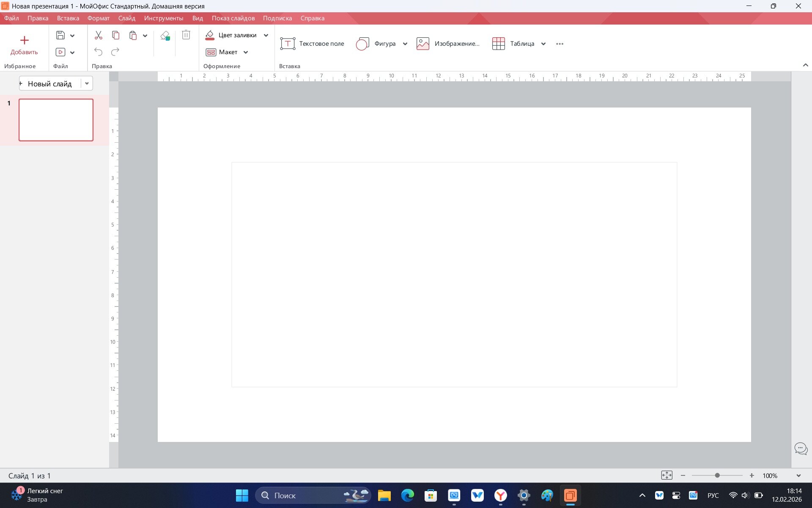
Task: Expand the Фигура shape dropdown arrow
Action: (x=405, y=44)
